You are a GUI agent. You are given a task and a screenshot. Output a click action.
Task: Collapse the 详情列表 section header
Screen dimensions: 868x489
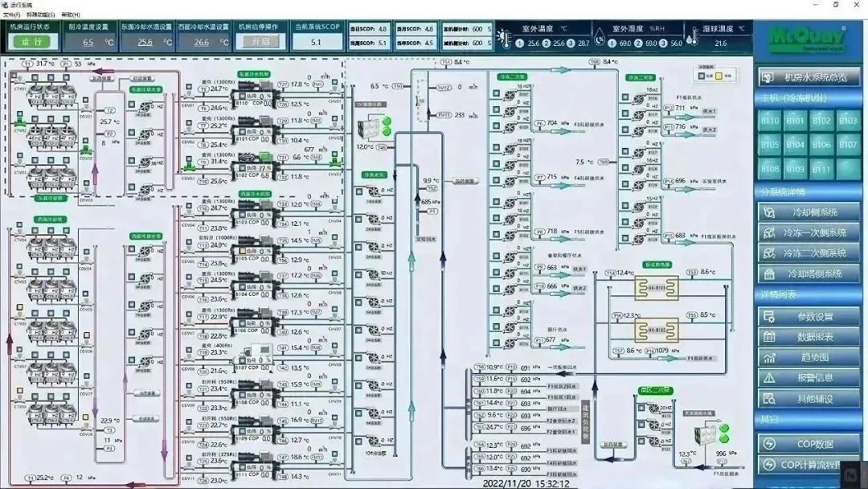(778, 295)
